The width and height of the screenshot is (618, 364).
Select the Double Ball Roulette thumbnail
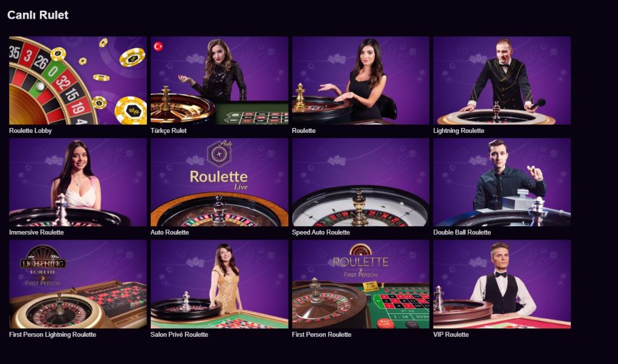tap(502, 182)
